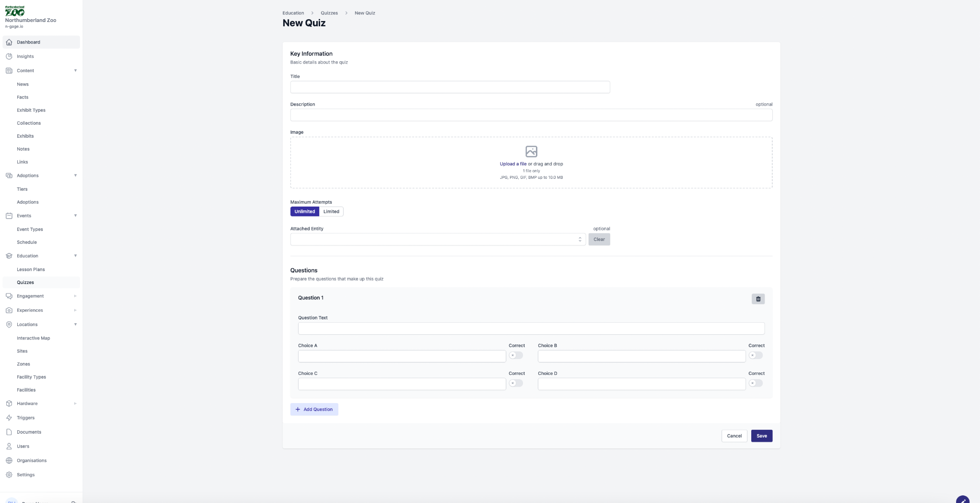This screenshot has height=503, width=980.
Task: Toggle Choice B correct switch
Action: point(756,355)
